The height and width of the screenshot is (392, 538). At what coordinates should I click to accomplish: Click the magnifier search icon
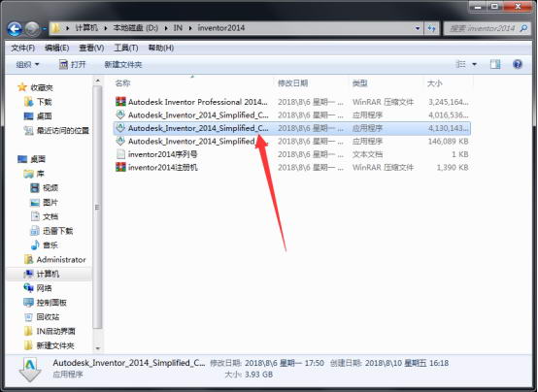(x=523, y=28)
